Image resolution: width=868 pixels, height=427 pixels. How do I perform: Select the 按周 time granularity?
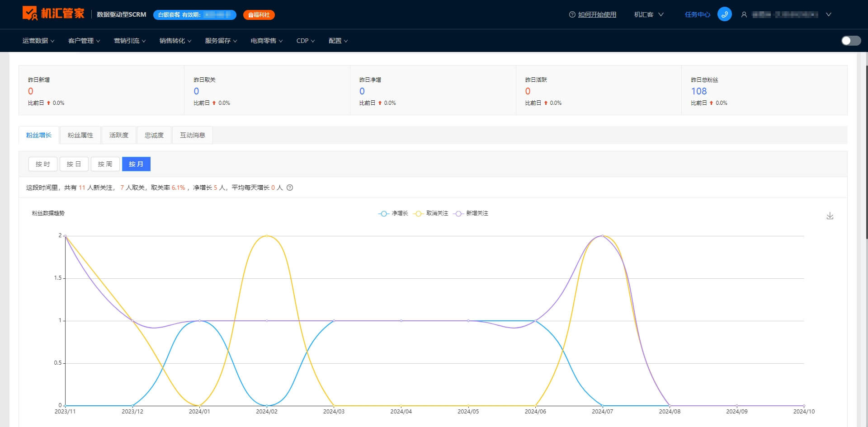[x=105, y=164]
